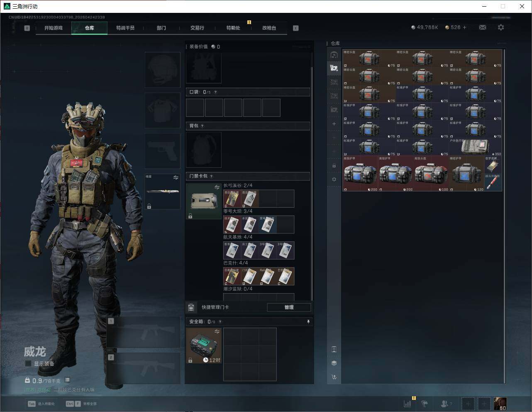The image size is (532, 412).
Task: Select the 仓库 tab
Action: point(90,28)
